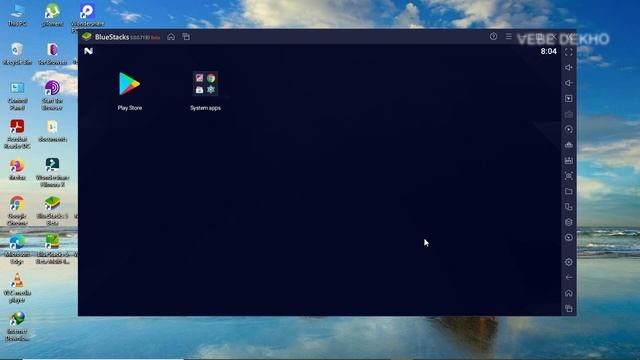Select the Google Chrome desktop shortcut
Image resolution: width=640 pixels, height=360 pixels.
pos(17,211)
